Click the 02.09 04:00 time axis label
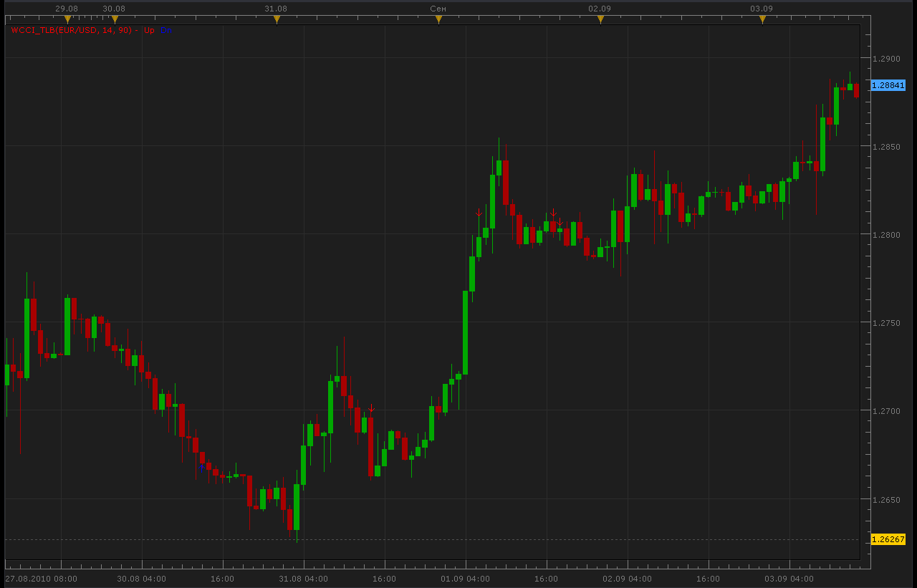 [x=628, y=579]
